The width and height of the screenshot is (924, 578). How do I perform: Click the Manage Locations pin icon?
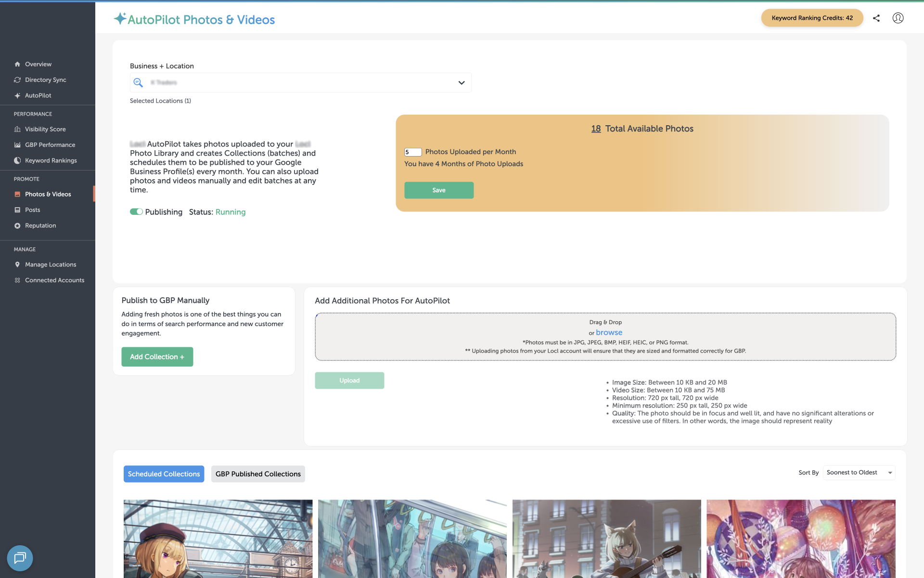click(x=17, y=264)
